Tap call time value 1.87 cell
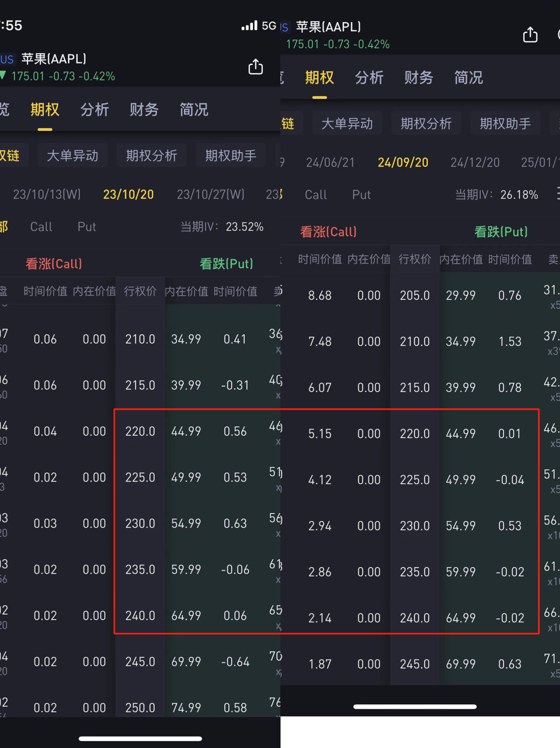The image size is (560, 748). coord(320,664)
